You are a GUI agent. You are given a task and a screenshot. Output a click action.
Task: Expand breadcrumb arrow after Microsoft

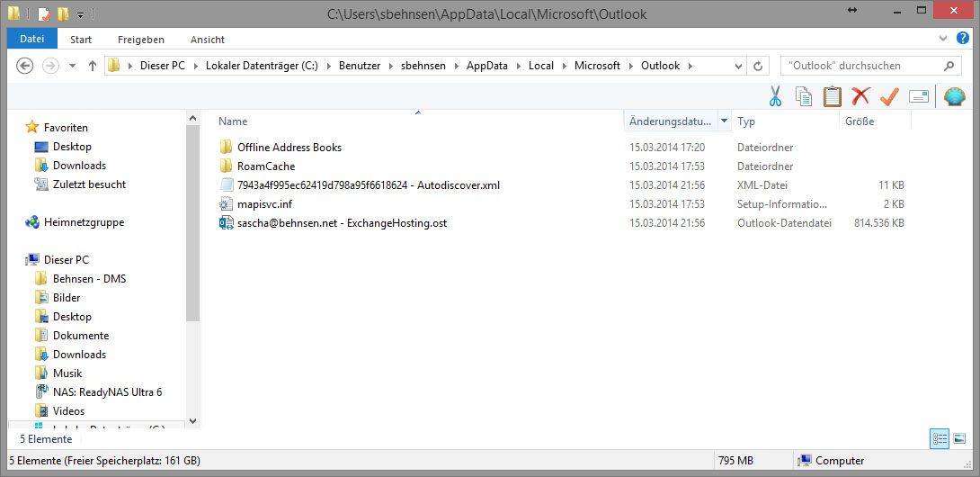(630, 65)
